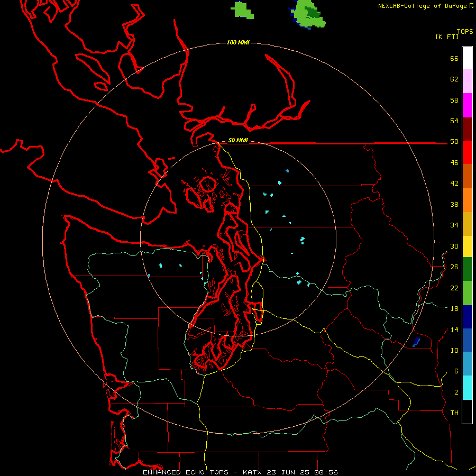476x476 pixels.
Task: Click the 'TH' legend label
Action: pos(454,413)
